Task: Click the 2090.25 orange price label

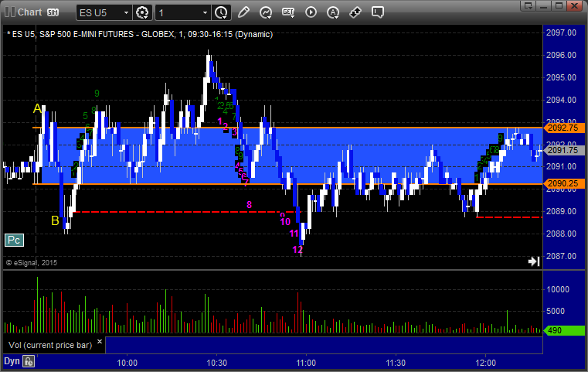Action: point(563,183)
